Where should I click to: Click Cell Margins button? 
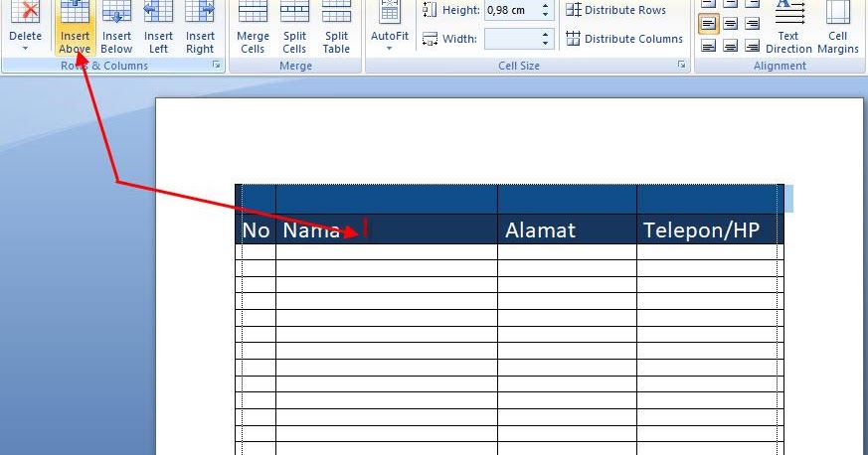click(837, 28)
